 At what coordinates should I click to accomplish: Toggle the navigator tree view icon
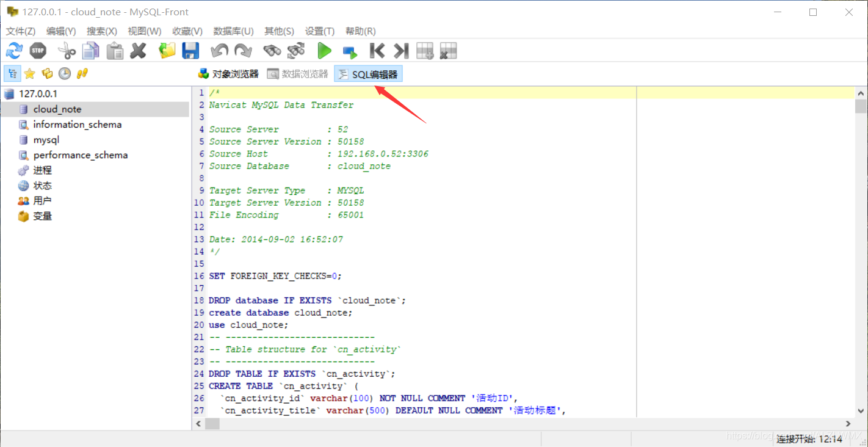[12, 74]
